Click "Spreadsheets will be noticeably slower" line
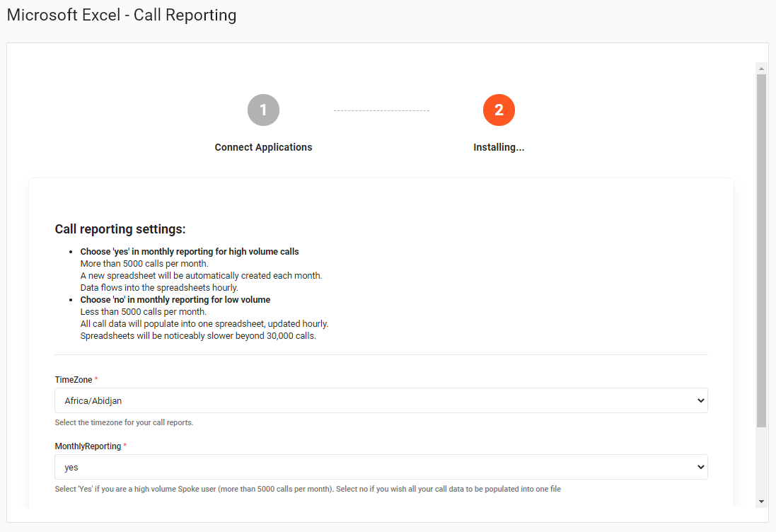The height and width of the screenshot is (532, 776). (x=198, y=335)
